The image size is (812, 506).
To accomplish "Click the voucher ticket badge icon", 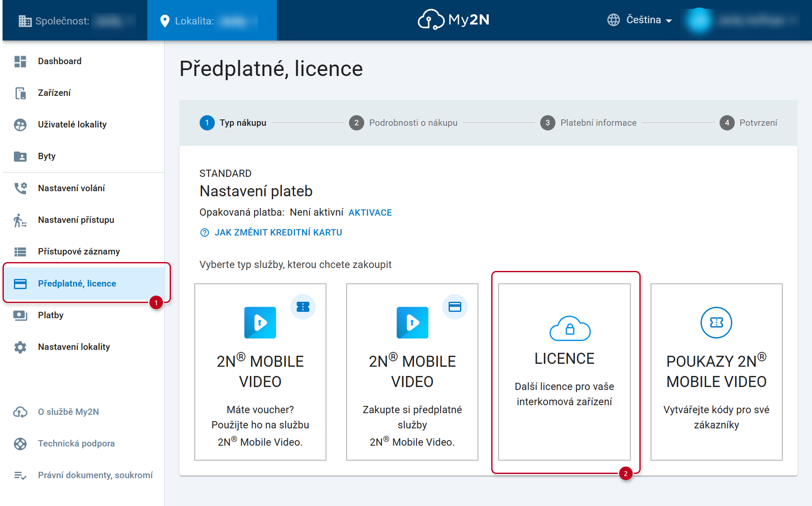I will (x=303, y=307).
